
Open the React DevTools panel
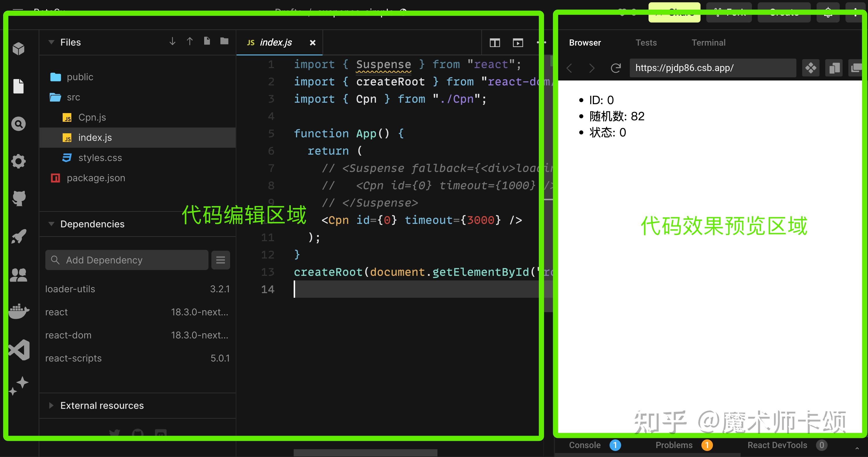pos(777,445)
